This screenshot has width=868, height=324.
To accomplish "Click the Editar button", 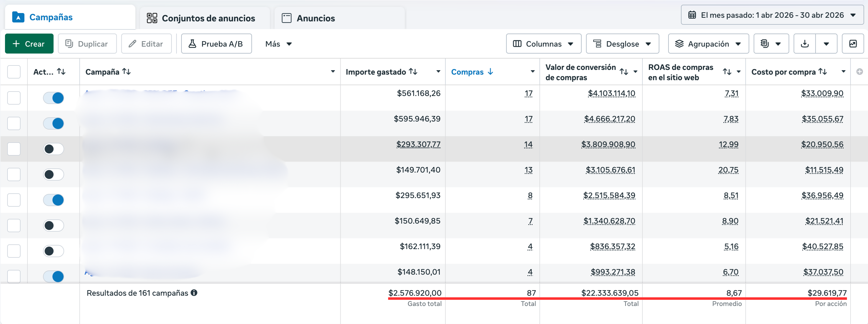I will tap(146, 44).
